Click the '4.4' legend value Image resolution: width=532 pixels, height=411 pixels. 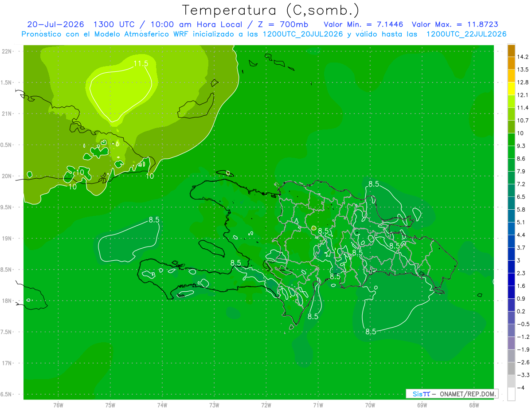point(521,235)
